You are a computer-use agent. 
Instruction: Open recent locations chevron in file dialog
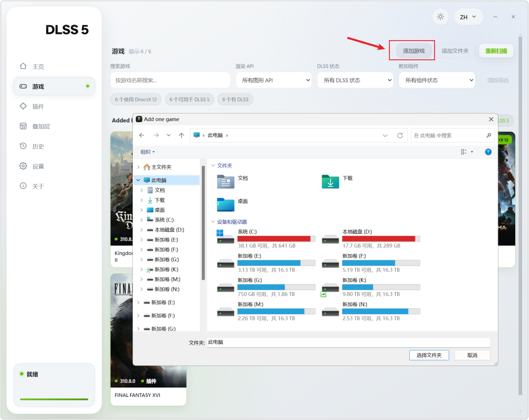[168, 135]
